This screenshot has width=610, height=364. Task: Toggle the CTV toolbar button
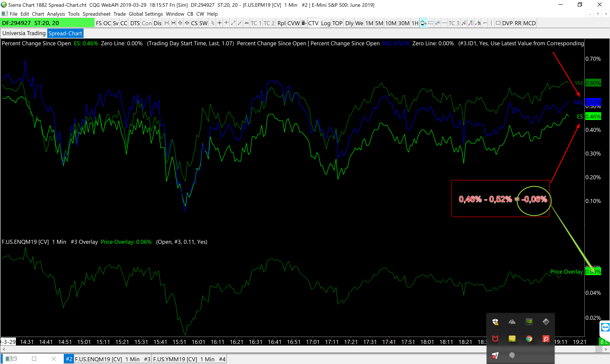point(313,23)
